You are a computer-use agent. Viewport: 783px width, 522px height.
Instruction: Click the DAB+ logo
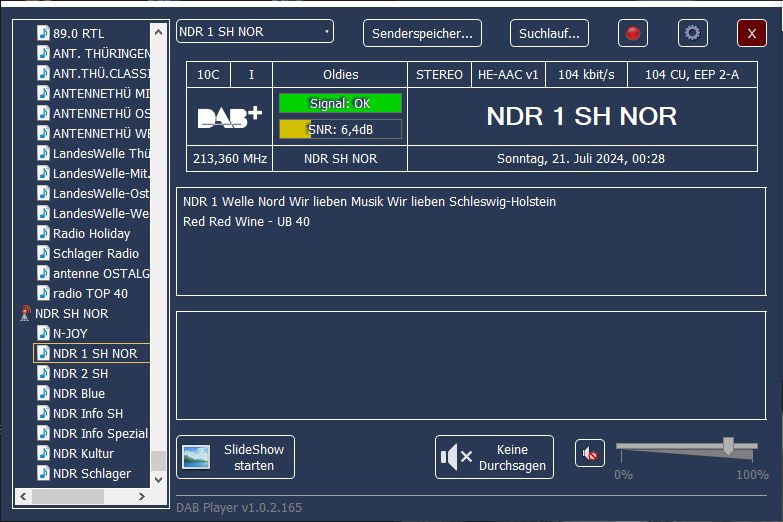(x=229, y=117)
